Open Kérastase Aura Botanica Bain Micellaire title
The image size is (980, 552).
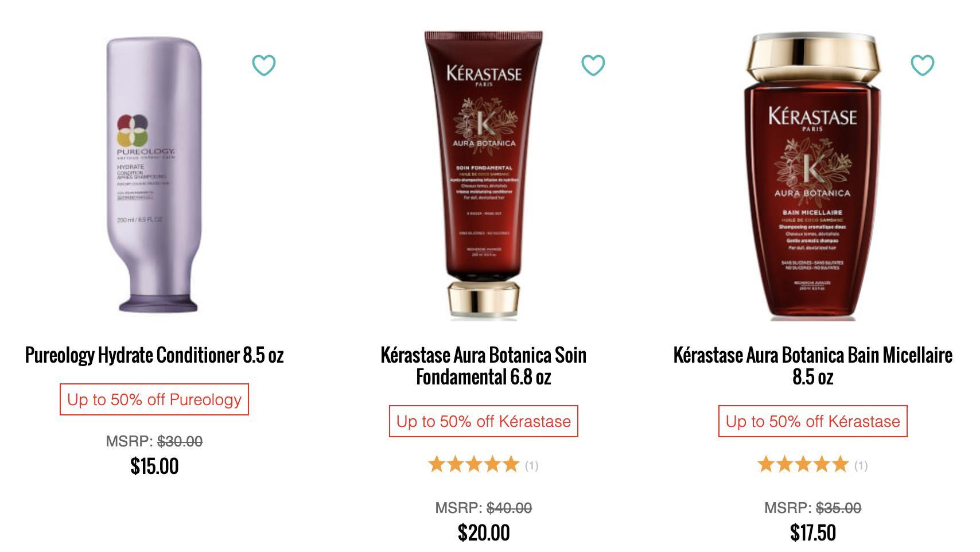point(813,366)
